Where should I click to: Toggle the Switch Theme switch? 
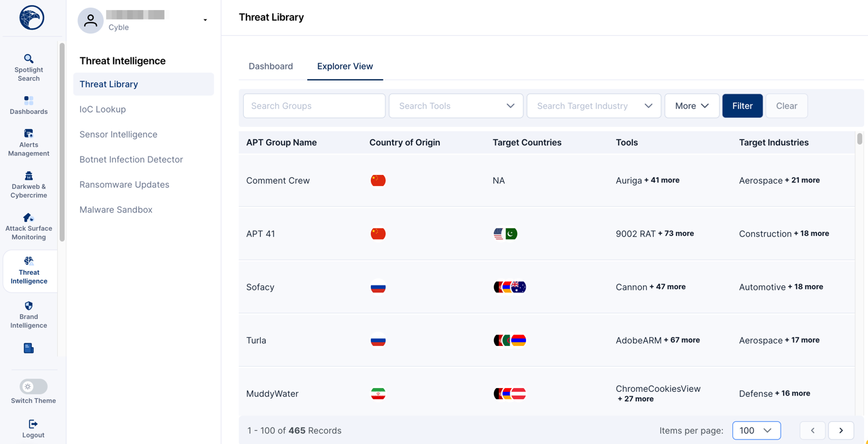tap(33, 387)
